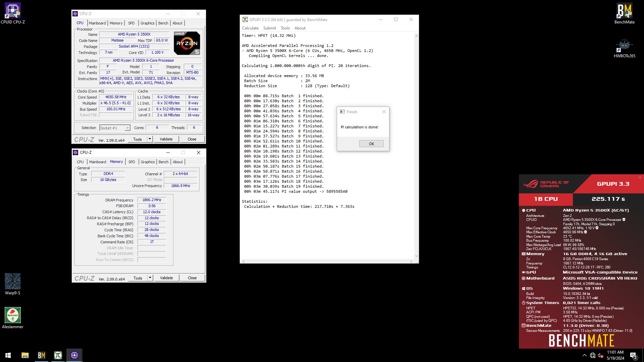Open the BenchMate desktop shortcut
Image resolution: width=644 pixels, height=362 pixels.
[624, 13]
